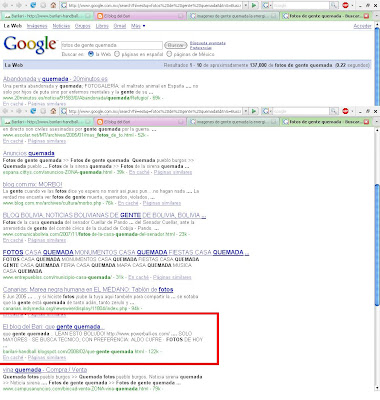Open the Back history dropdown in upper toolbar
The height and width of the screenshot is (400, 380).
(x=12, y=6)
